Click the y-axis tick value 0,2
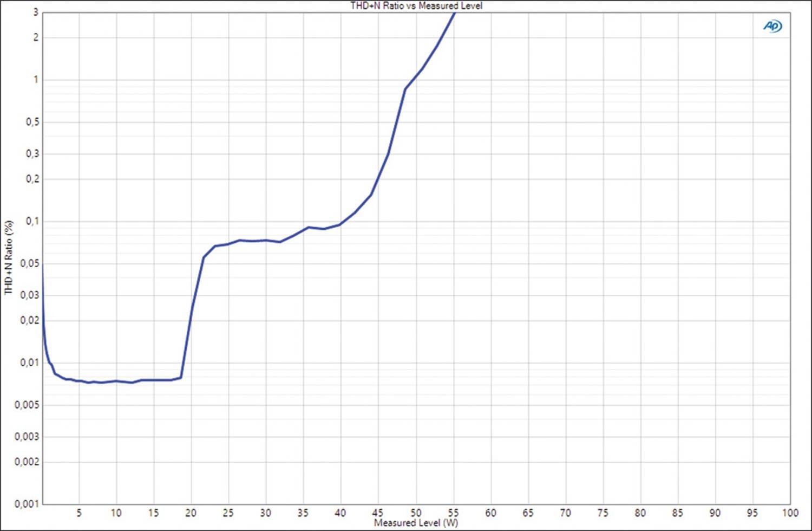The image size is (812, 531). coord(32,179)
